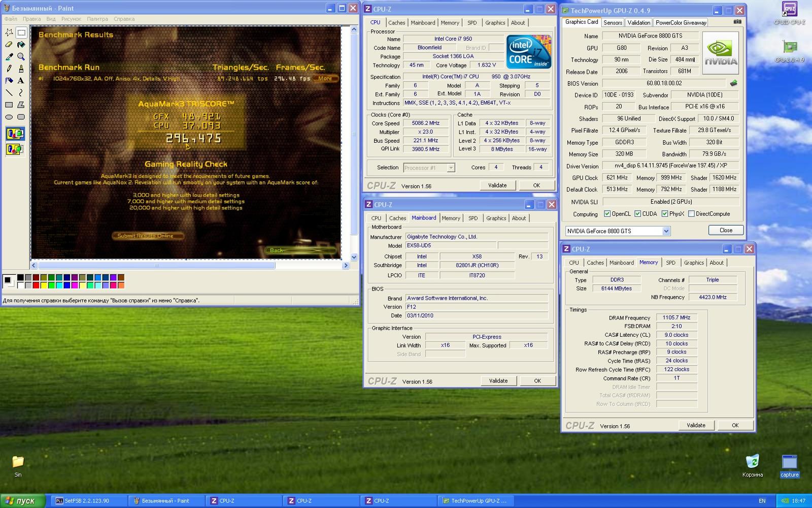812x508 pixels.
Task: Select the magenta swatch in Paint palette
Action: [x=74, y=285]
